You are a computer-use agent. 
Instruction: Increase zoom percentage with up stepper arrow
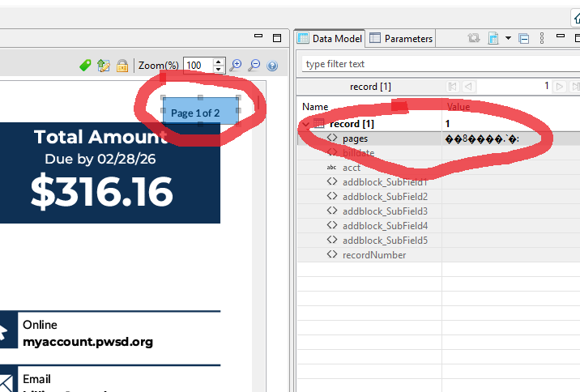[219, 62]
